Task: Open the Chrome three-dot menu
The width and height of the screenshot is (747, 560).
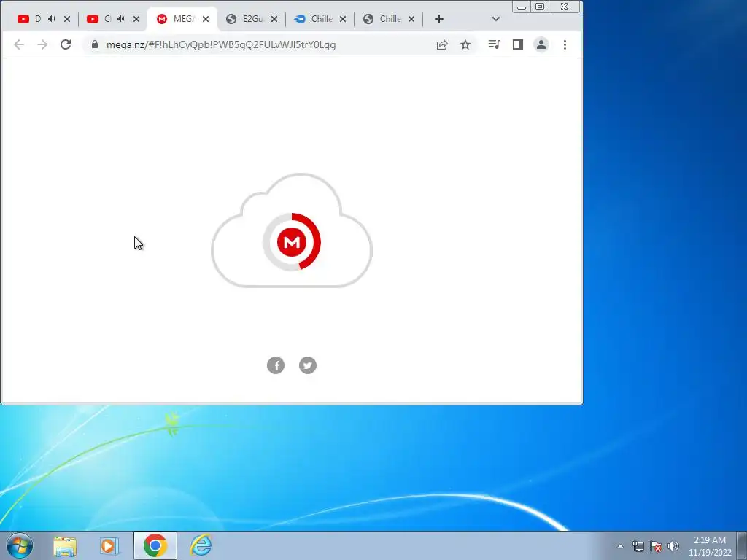Action: pos(565,44)
